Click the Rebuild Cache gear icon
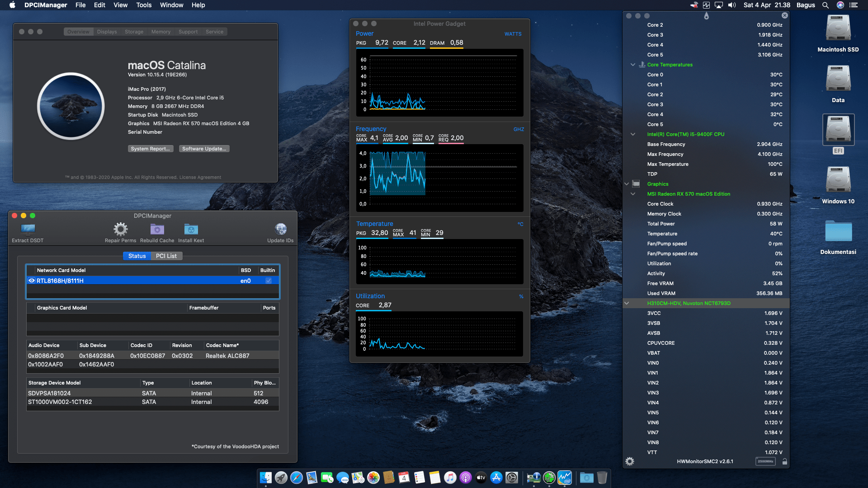 tap(157, 230)
